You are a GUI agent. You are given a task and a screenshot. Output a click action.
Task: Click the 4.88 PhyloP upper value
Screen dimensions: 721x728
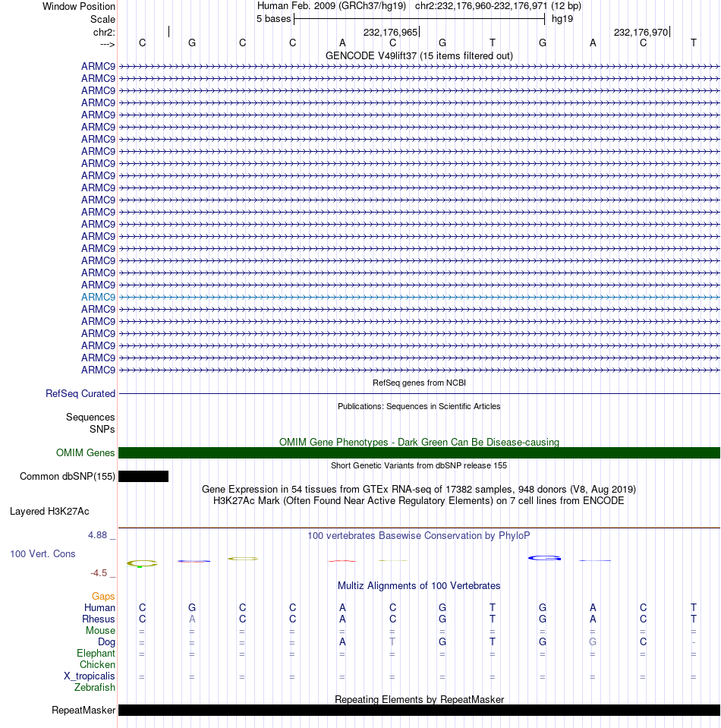click(97, 535)
